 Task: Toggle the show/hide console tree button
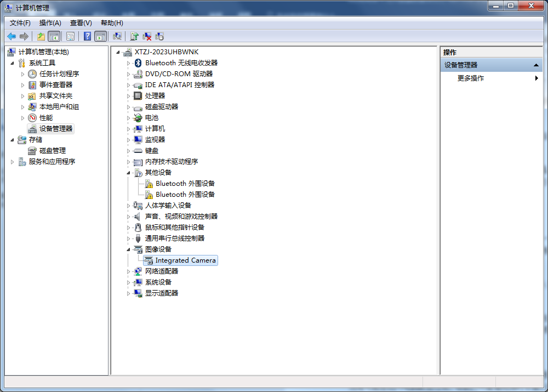[x=54, y=36]
